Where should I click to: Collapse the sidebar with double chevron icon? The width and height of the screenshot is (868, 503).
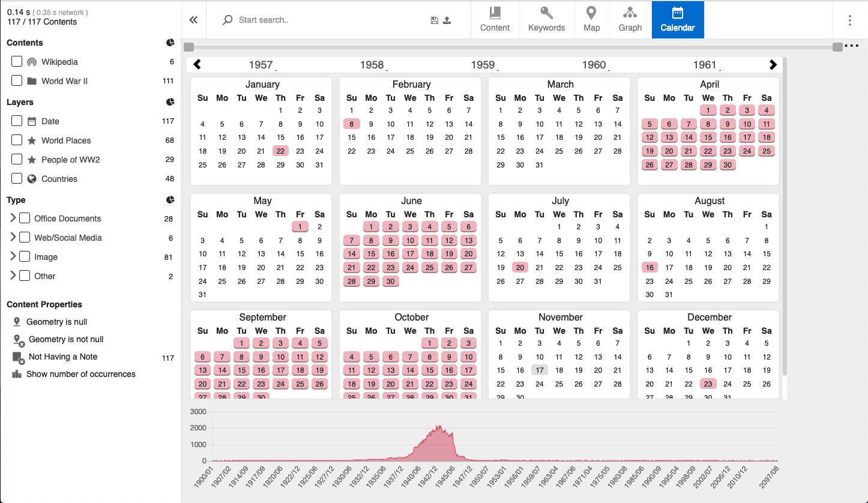click(193, 20)
